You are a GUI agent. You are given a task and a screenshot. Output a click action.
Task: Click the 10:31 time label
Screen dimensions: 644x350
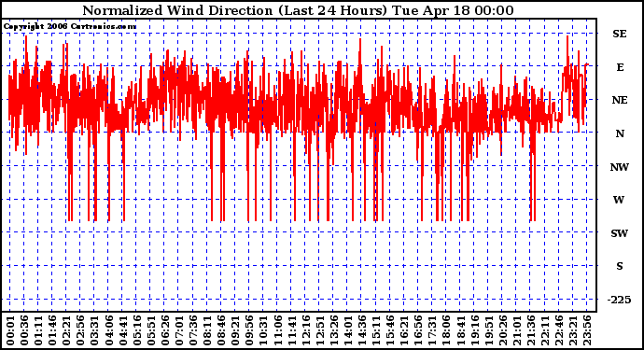(x=263, y=330)
